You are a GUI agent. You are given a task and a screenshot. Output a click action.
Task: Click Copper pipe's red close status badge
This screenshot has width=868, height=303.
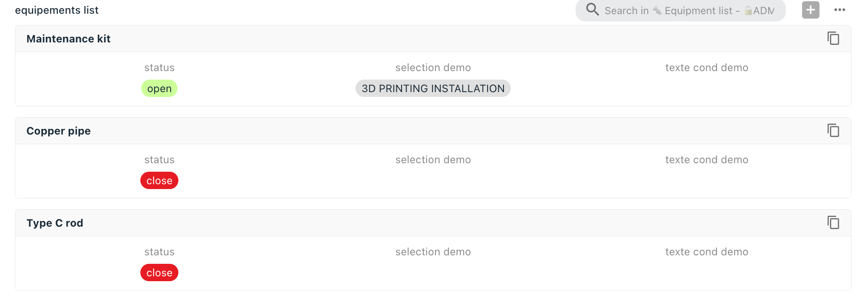pyautogui.click(x=159, y=181)
